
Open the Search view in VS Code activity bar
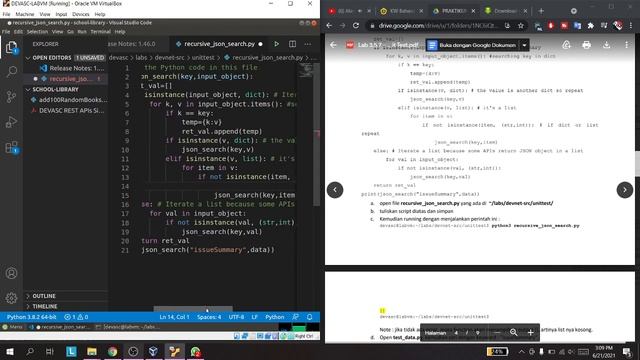pyautogui.click(x=11, y=71)
